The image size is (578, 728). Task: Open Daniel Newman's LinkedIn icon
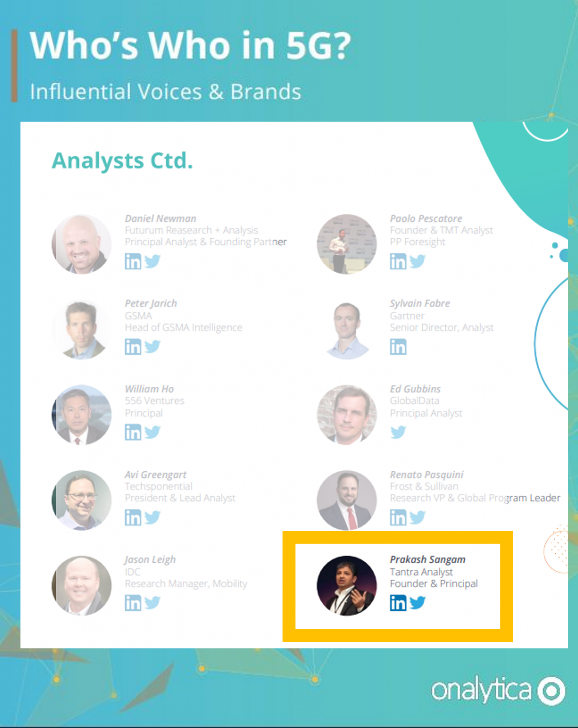click(133, 262)
